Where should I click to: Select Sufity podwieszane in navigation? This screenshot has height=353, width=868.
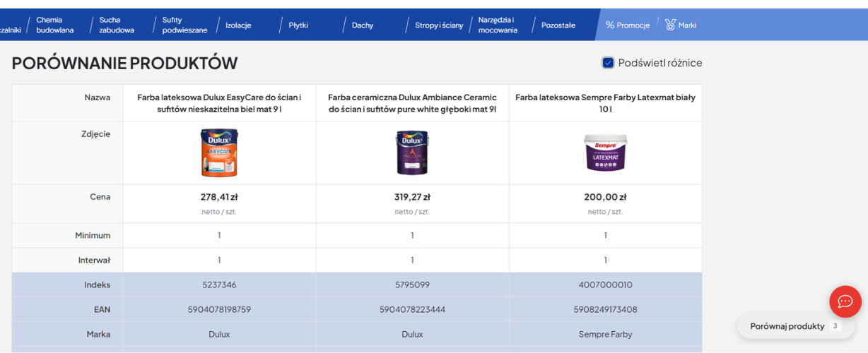(x=184, y=25)
